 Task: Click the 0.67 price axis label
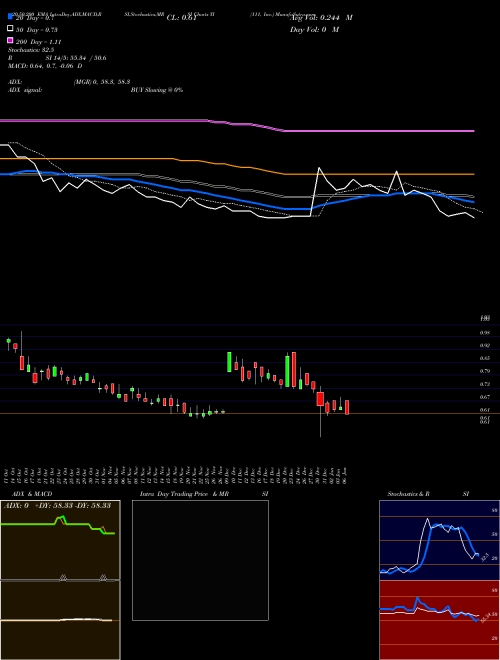484,397
